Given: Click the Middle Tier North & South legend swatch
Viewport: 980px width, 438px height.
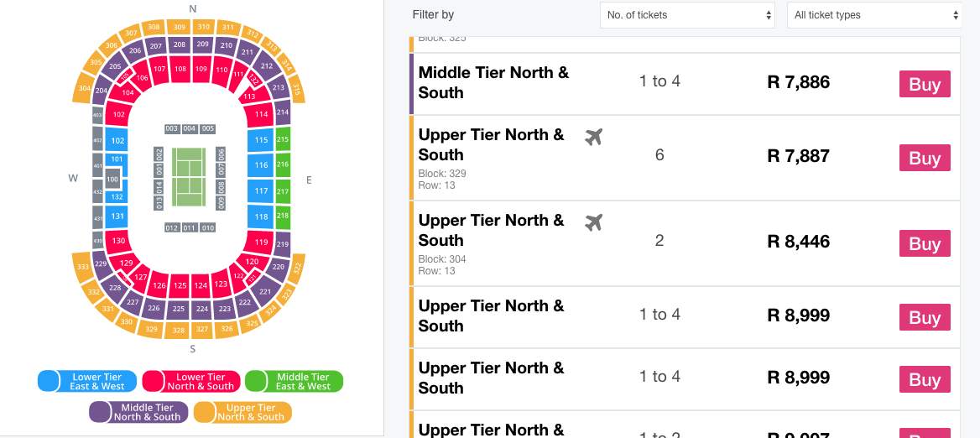Looking at the screenshot, I should [138, 412].
